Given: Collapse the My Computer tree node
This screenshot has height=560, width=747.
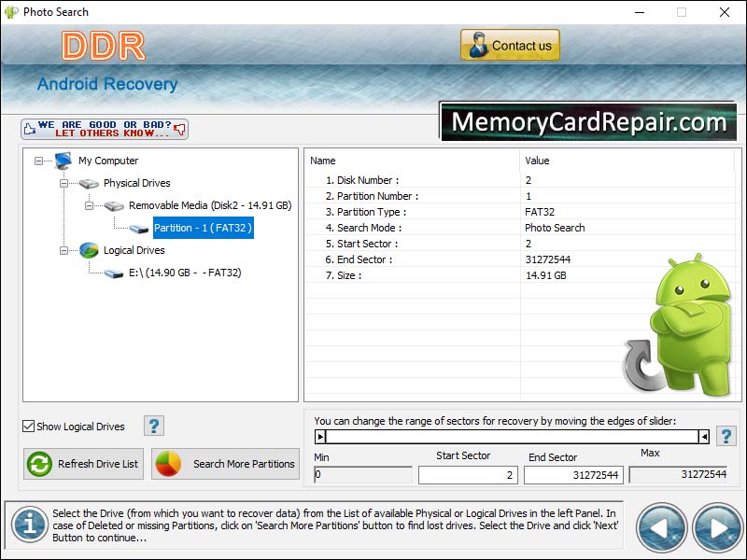Looking at the screenshot, I should point(38,161).
